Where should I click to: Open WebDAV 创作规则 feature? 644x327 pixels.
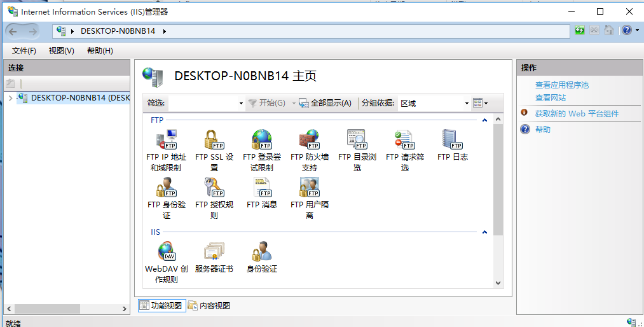pos(167,262)
